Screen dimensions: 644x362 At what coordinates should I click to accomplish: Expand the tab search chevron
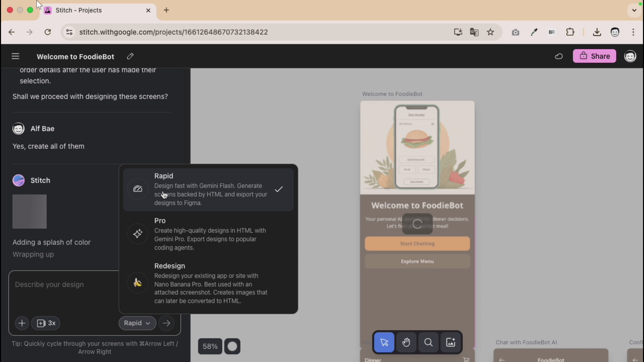click(634, 10)
